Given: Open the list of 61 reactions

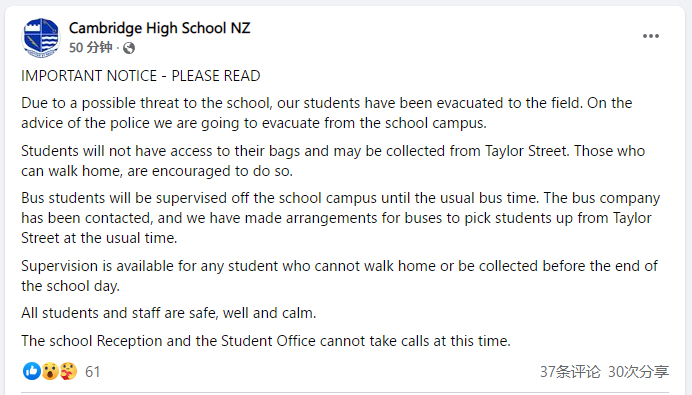Looking at the screenshot, I should [x=93, y=372].
